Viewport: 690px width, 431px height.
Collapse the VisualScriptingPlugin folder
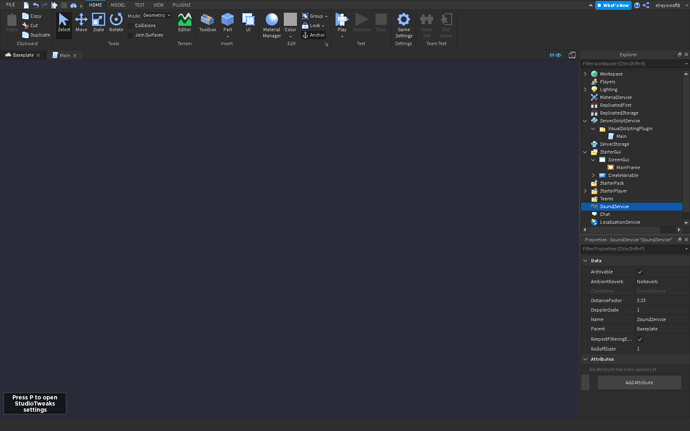coord(593,129)
